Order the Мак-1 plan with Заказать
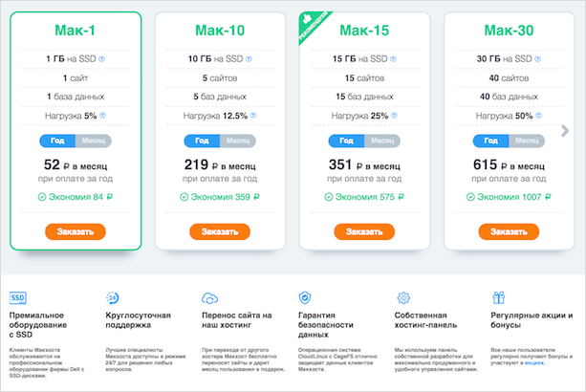586x392 pixels. coord(75,231)
